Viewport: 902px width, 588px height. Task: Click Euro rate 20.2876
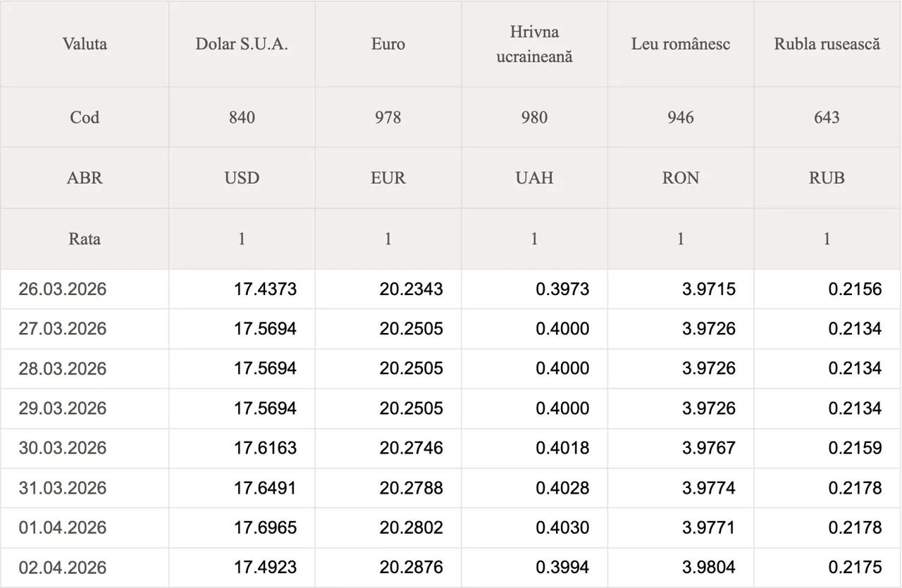point(411,568)
